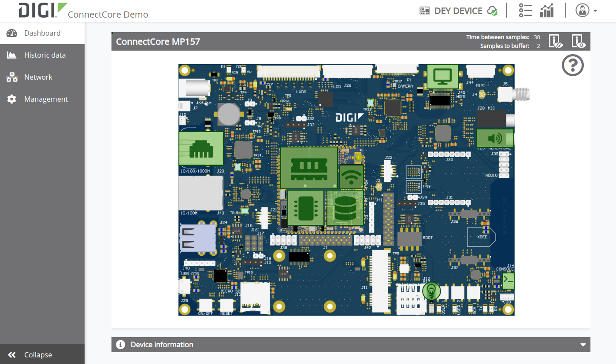Image resolution: width=616 pixels, height=364 pixels.
Task: Click the Management gear icon
Action: 12,99
